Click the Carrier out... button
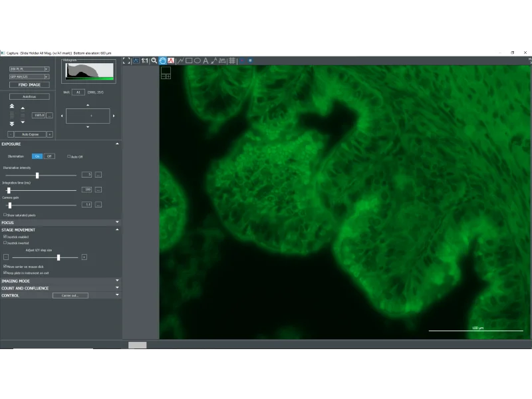 pos(70,295)
